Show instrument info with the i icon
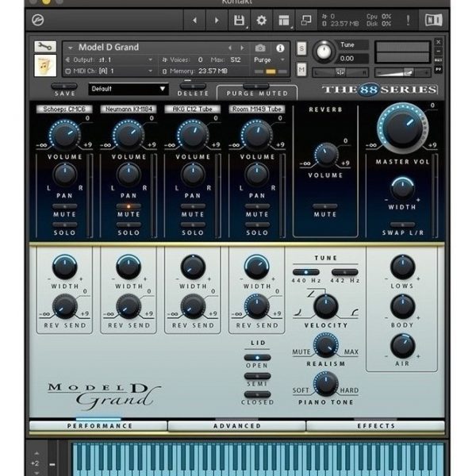Screen dimensions: 476x476 click(x=280, y=48)
